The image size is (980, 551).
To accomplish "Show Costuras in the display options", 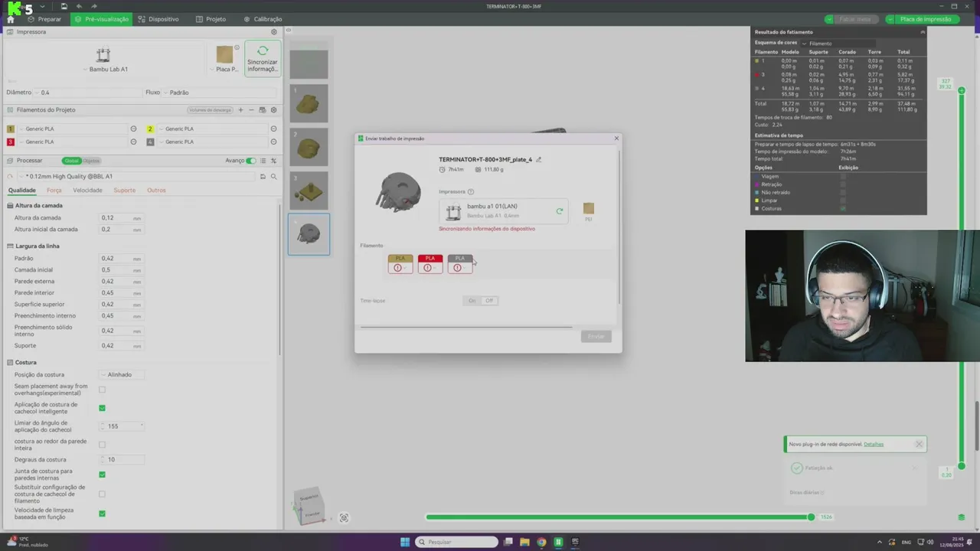I will [843, 208].
